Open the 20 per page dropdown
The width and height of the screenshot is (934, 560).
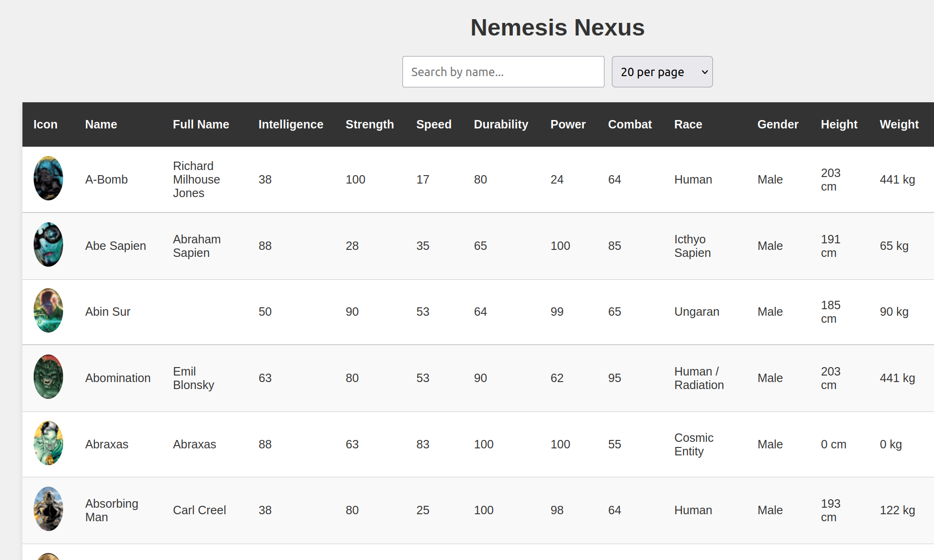pos(661,72)
